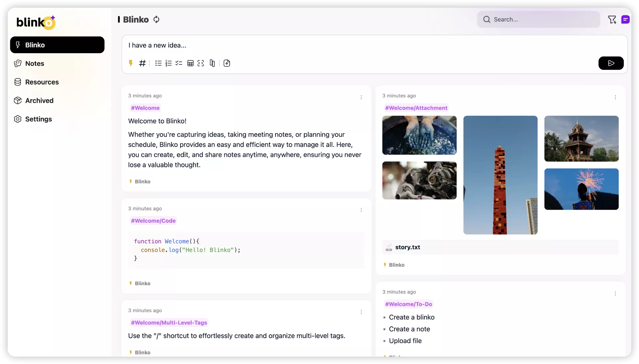Open the three-dot menu on Welcome note
This screenshot has height=364, width=639.
[x=361, y=97]
